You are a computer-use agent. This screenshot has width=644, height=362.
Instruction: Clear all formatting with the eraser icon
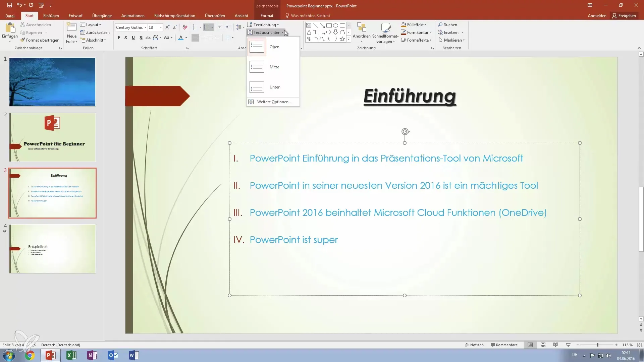(x=185, y=27)
